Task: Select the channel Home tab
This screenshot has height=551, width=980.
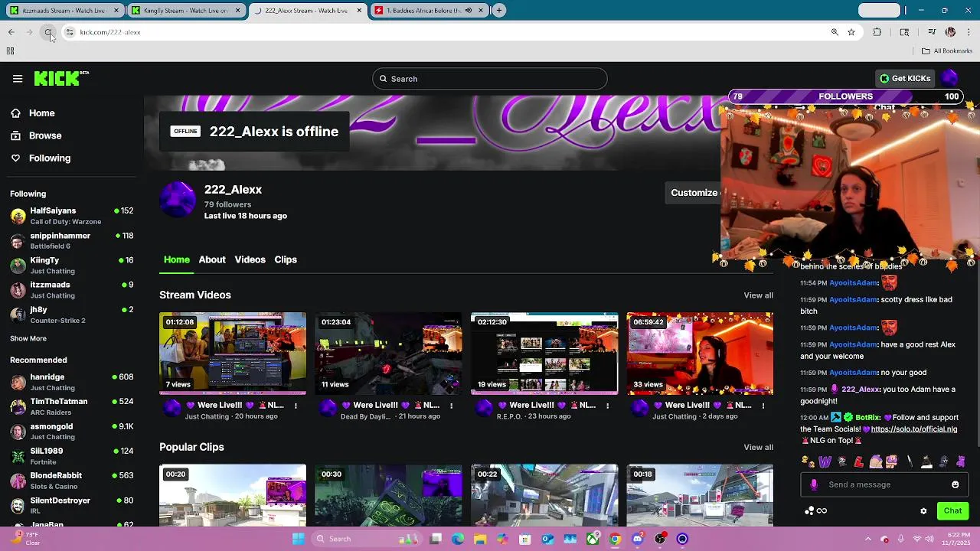Action: (176, 259)
